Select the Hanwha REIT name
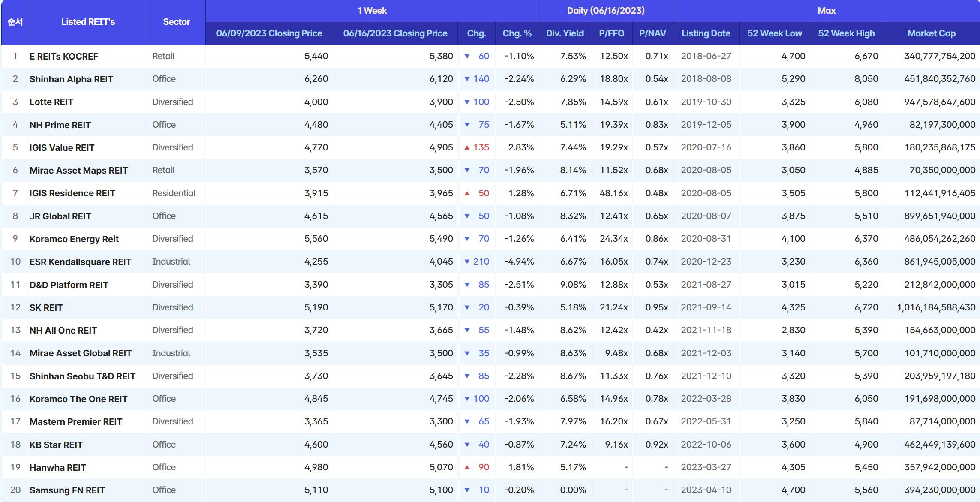Image resolution: width=980 pixels, height=502 pixels. (58, 468)
